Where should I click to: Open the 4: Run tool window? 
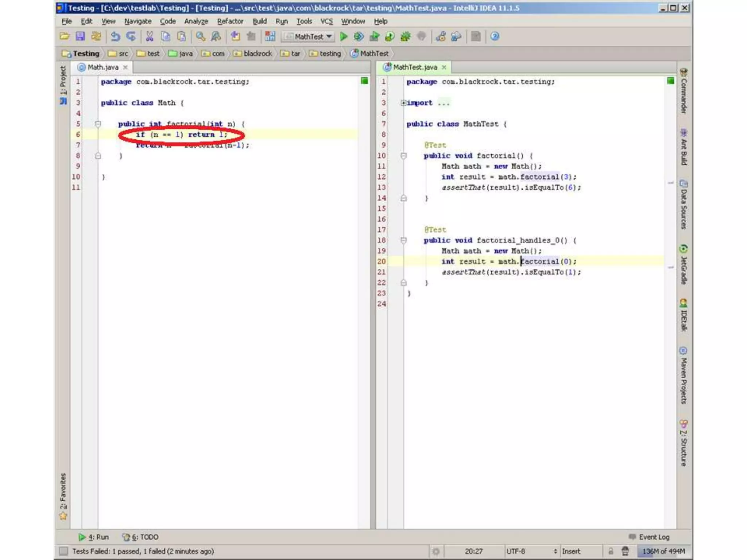(94, 537)
